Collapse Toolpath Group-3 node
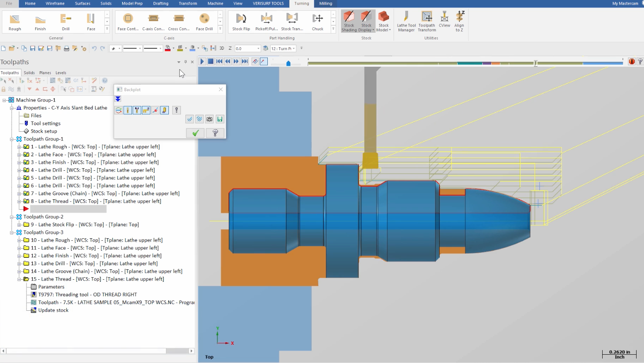The height and width of the screenshot is (363, 644). 12,232
